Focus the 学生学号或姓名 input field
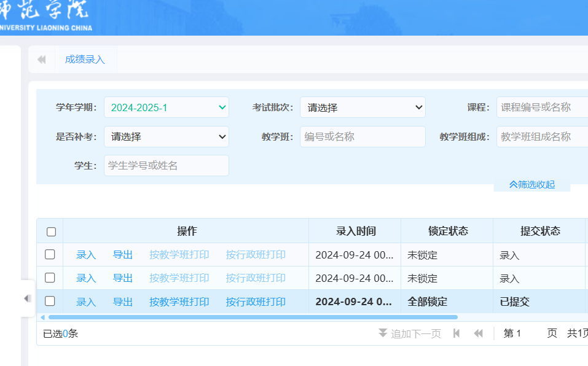This screenshot has width=588, height=366. tap(167, 166)
